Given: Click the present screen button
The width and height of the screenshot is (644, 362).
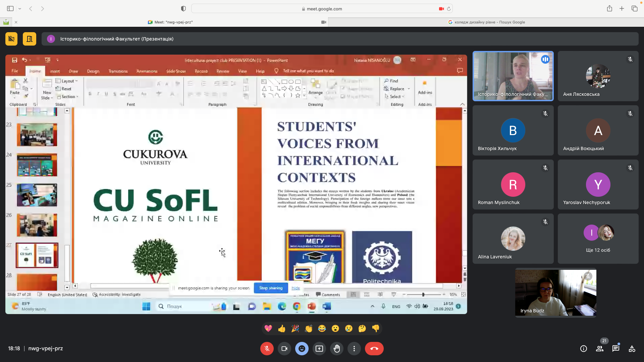Looking at the screenshot, I should [x=319, y=349].
